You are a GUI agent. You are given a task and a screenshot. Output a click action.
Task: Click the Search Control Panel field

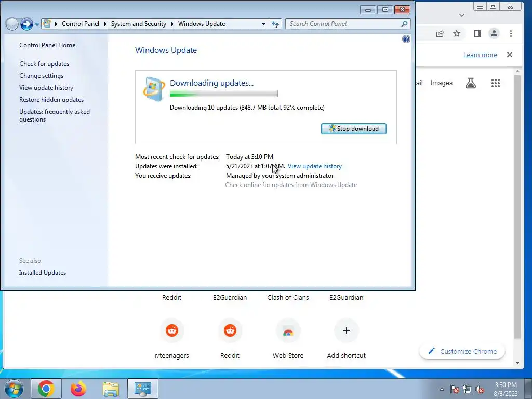click(348, 24)
